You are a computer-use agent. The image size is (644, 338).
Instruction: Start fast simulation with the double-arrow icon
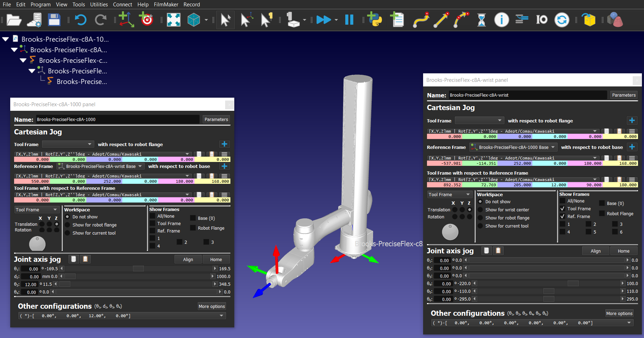click(323, 20)
